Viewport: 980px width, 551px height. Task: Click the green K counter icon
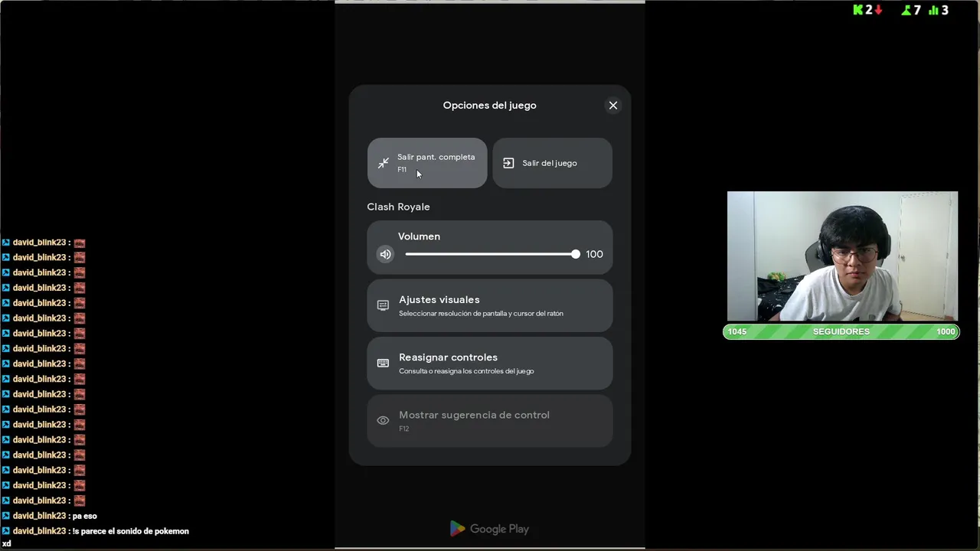(x=858, y=10)
